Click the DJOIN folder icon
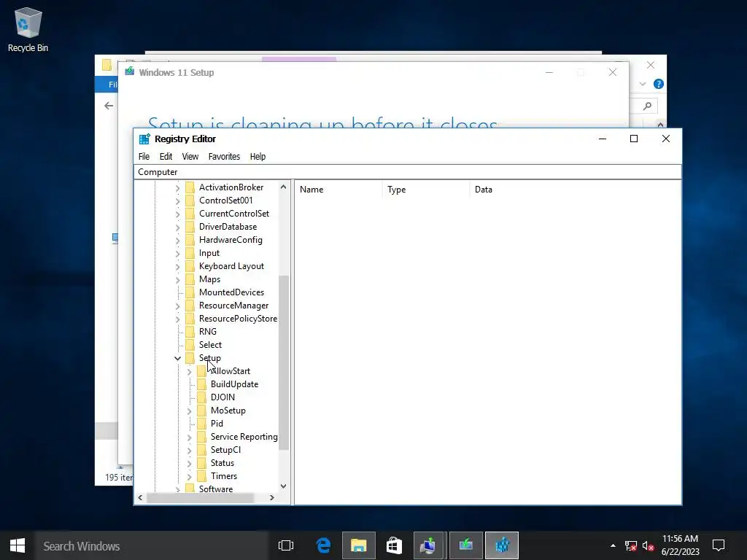Screen dimensions: 747x560 coord(201,397)
